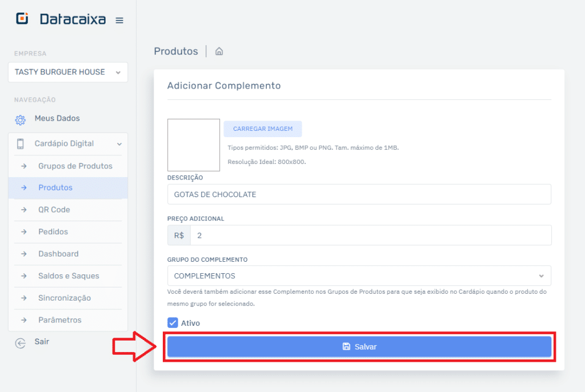This screenshot has height=392, width=585.
Task: Click the arrow icon beside Pedidos
Action: tap(24, 232)
